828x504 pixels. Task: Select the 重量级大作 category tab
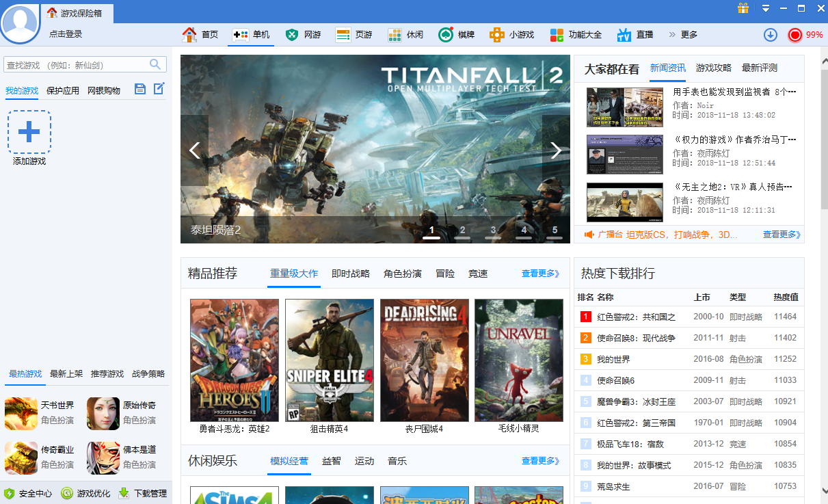pyautogui.click(x=294, y=274)
